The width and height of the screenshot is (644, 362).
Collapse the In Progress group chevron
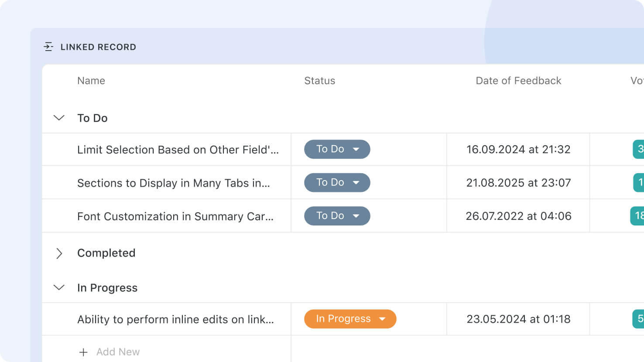(59, 287)
